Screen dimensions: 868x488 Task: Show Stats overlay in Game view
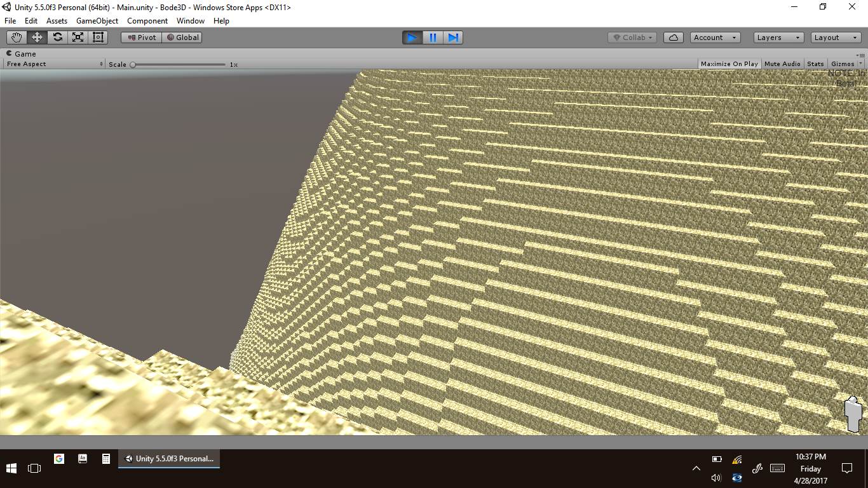coord(815,64)
